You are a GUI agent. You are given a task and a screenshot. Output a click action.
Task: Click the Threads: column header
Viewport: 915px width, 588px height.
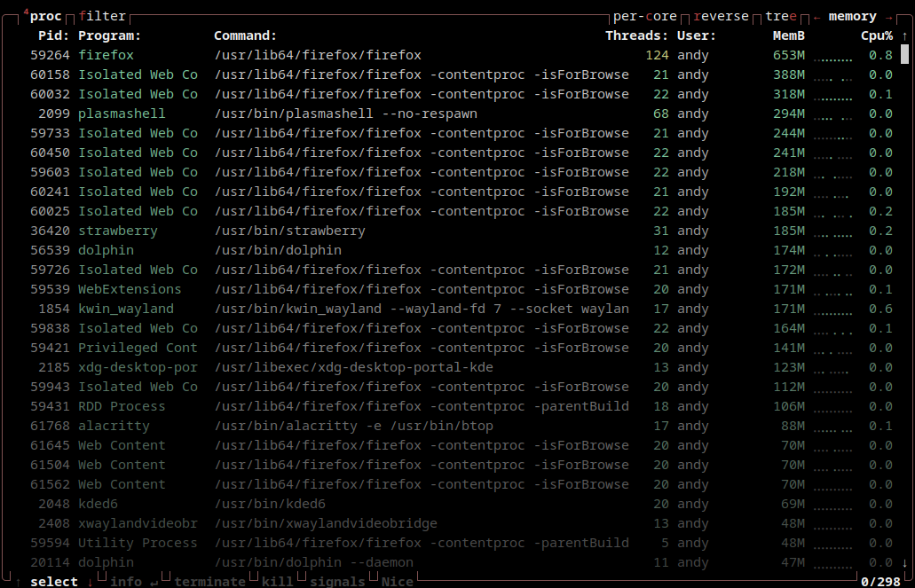coord(636,35)
